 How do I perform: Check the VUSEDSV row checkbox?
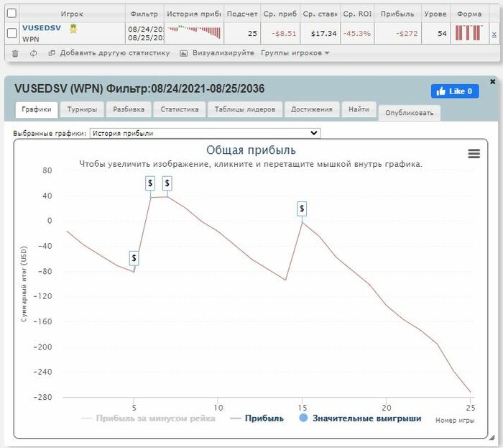(12, 33)
